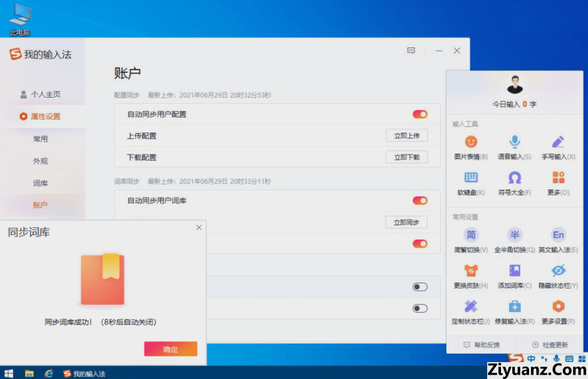Viewport: 588px width, 379px height.
Task: Open 定制状态栏 customize status bar
Action: (471, 306)
